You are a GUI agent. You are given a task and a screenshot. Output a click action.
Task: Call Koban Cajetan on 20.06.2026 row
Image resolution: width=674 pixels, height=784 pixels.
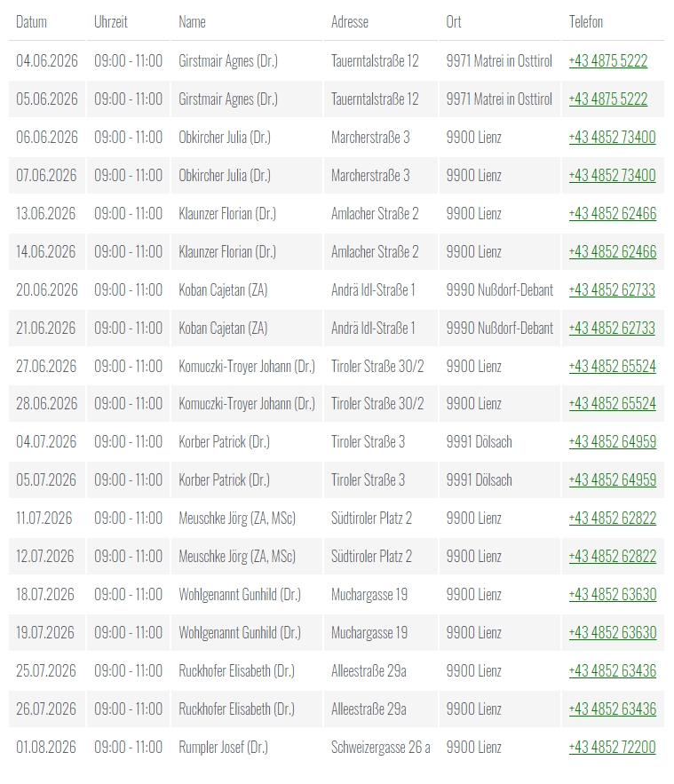pyautogui.click(x=612, y=290)
